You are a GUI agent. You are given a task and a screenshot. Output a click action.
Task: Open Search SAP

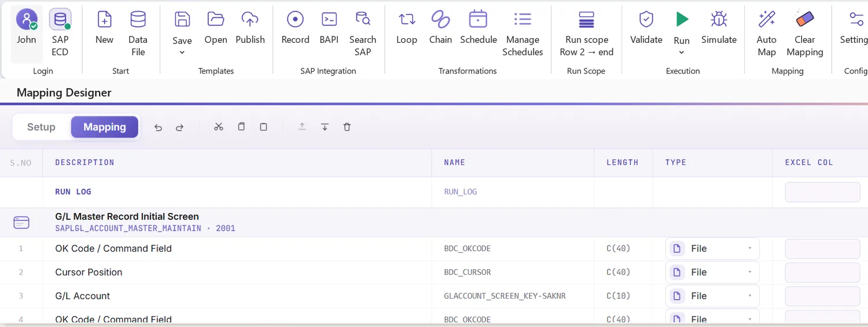(x=363, y=33)
